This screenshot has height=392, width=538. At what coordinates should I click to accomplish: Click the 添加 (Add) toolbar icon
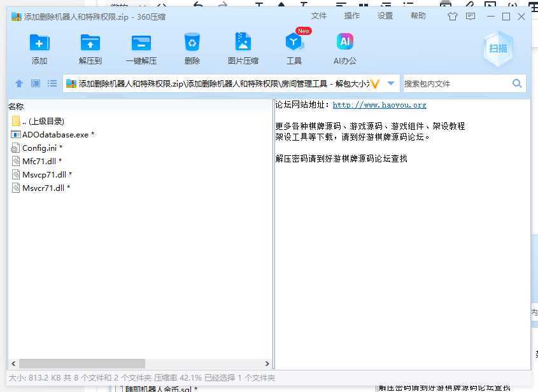click(39, 43)
